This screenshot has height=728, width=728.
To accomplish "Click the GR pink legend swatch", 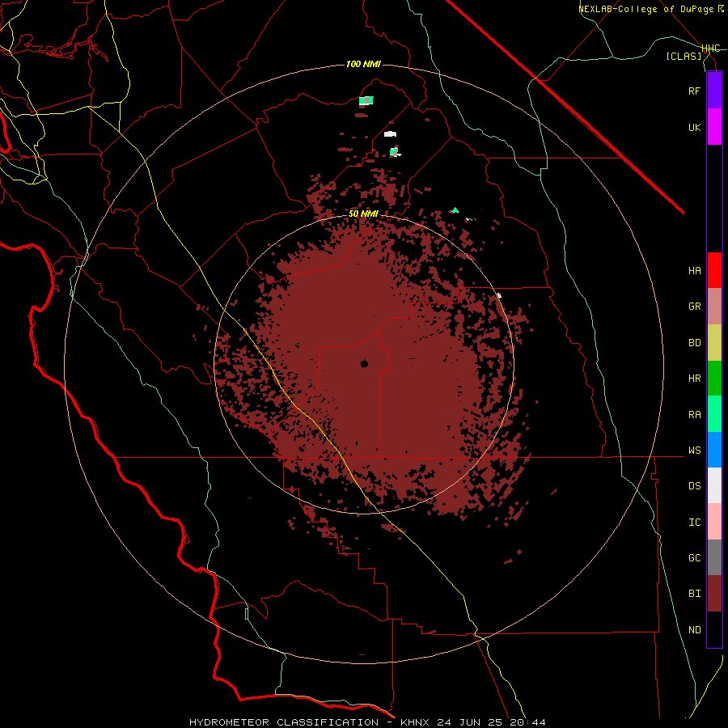I will click(714, 307).
